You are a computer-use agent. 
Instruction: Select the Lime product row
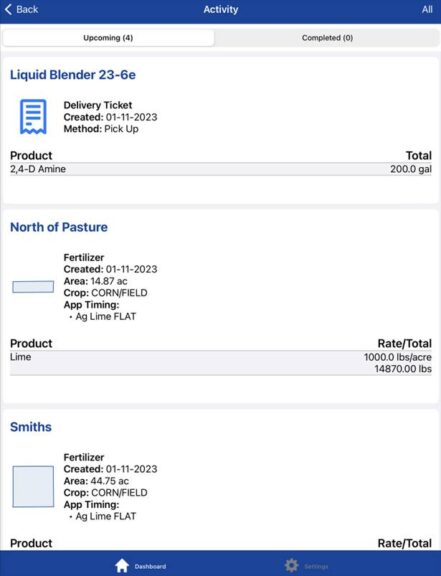(220, 363)
